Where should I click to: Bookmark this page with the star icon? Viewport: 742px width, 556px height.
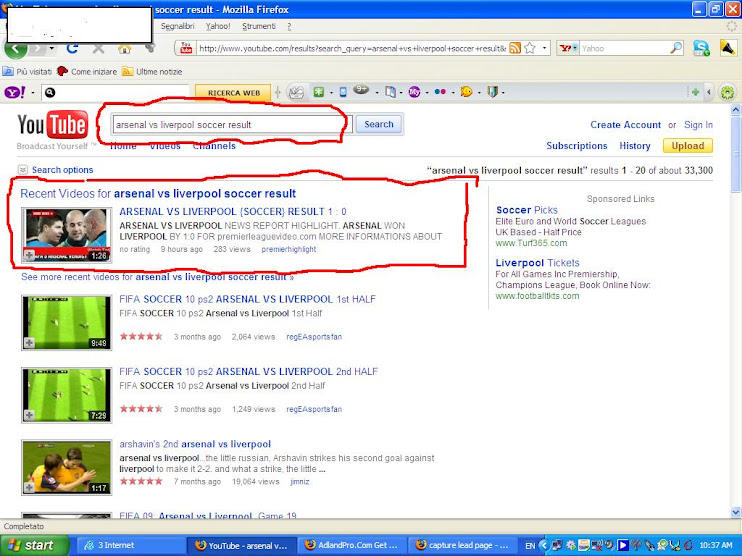(530, 48)
